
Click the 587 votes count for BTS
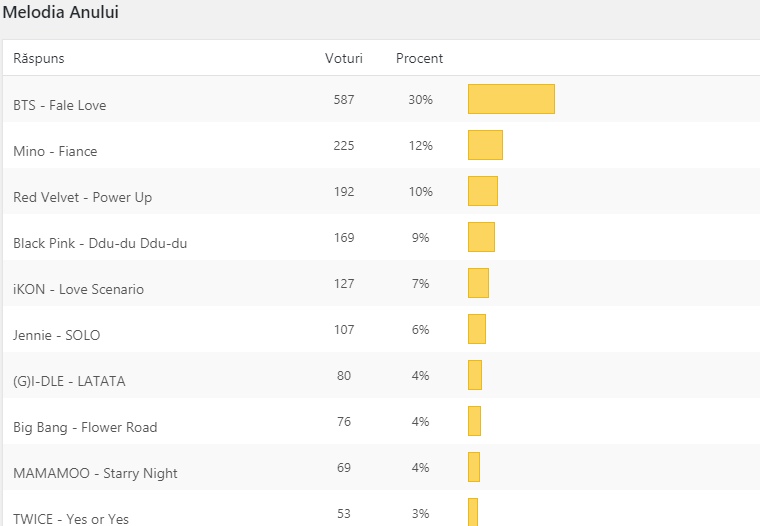point(344,100)
